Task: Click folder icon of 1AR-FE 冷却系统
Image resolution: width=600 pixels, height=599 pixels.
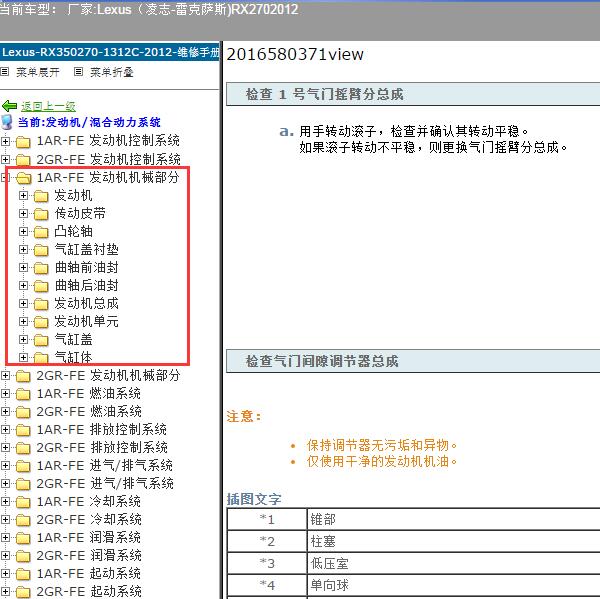Action: tap(23, 502)
